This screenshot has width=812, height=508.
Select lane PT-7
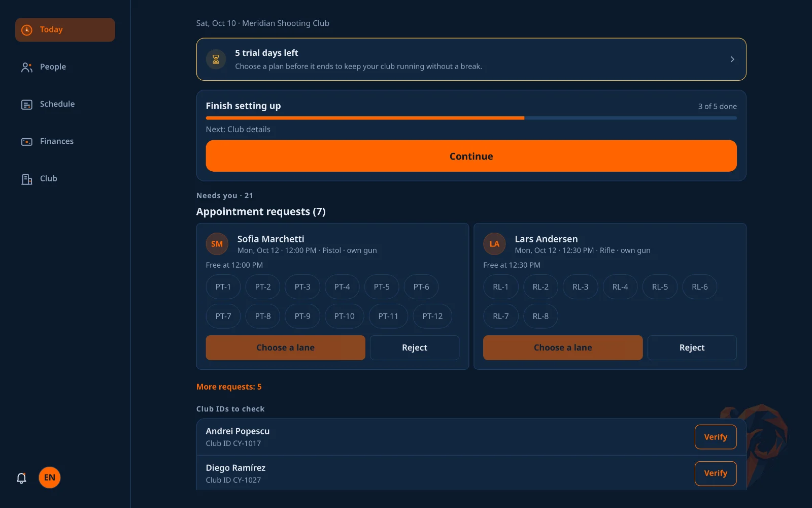223,316
